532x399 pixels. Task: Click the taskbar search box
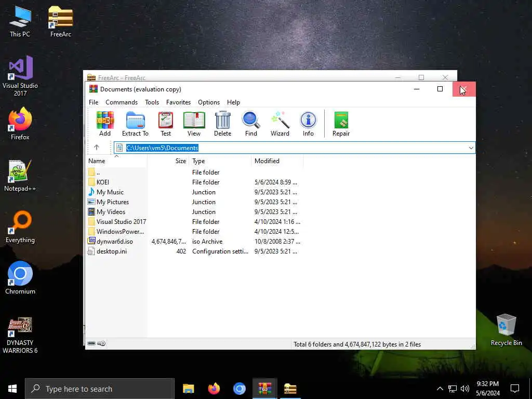[100, 389]
